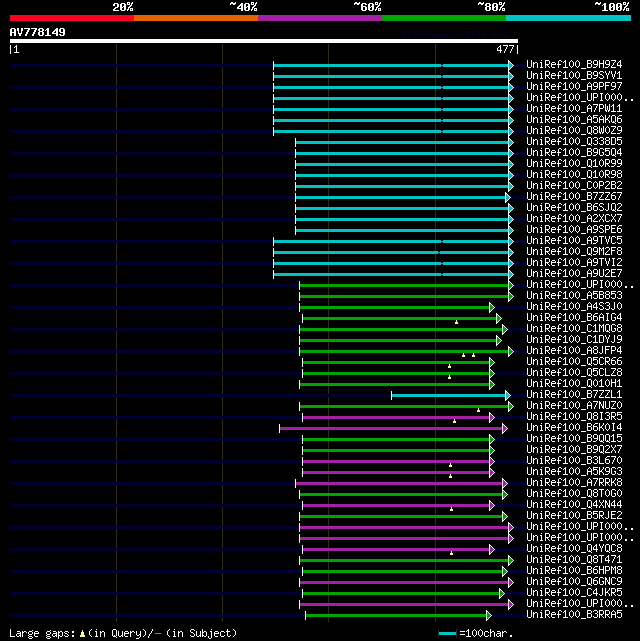Select the UniRef100_B6HPM8 label
Viewport: 640px width, 641px height.
point(574,571)
